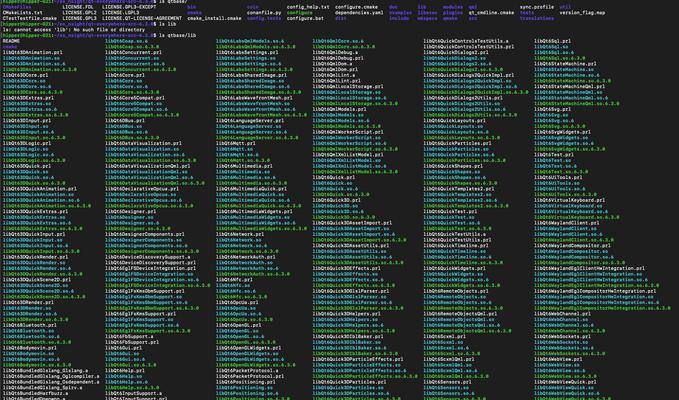
Task: Select the LICENSE.QT-LICENSE-AGREEMENT file name
Action: coord(142,19)
